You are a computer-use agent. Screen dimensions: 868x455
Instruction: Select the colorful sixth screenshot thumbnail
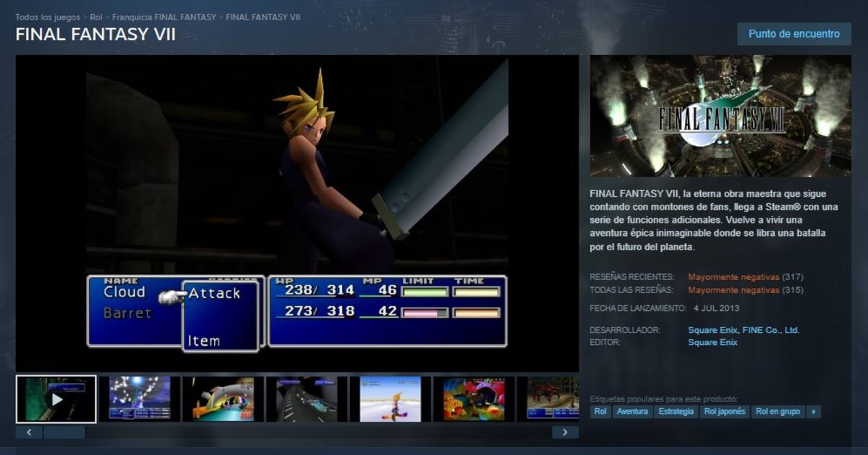474,399
